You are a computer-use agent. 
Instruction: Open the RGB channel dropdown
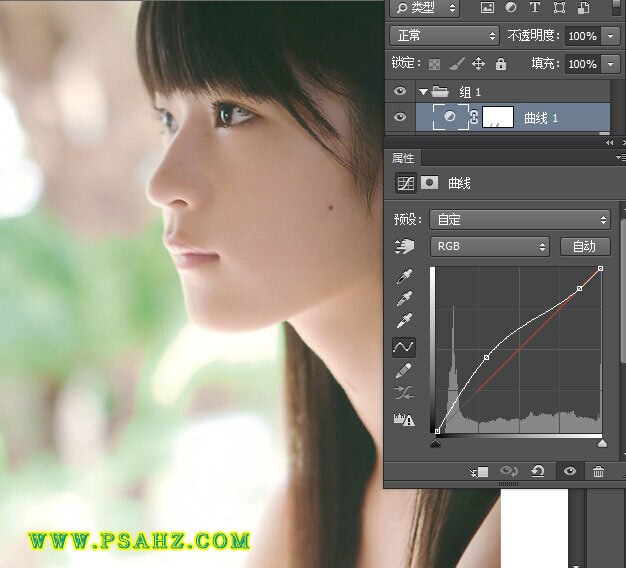click(x=490, y=246)
